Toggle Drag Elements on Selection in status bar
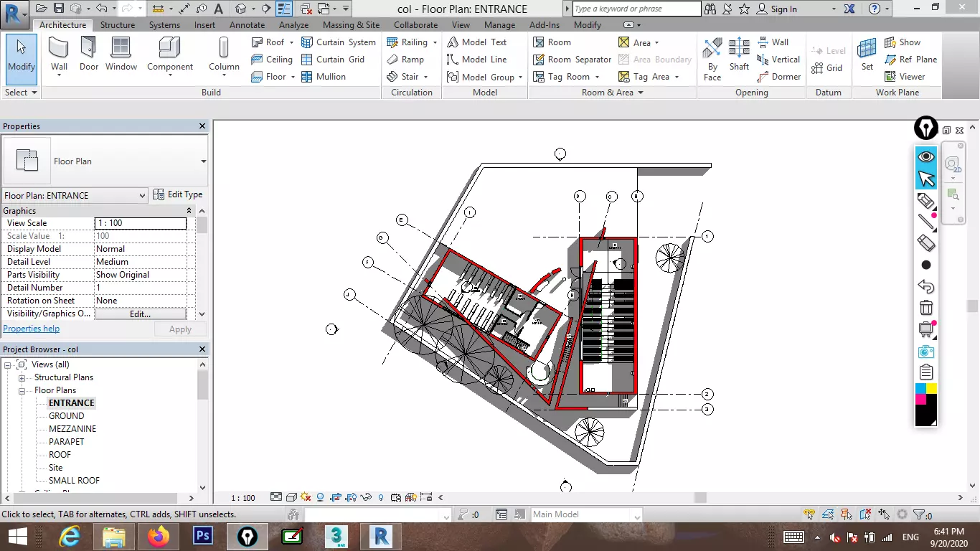Screen dimensions: 980x551 885,514
